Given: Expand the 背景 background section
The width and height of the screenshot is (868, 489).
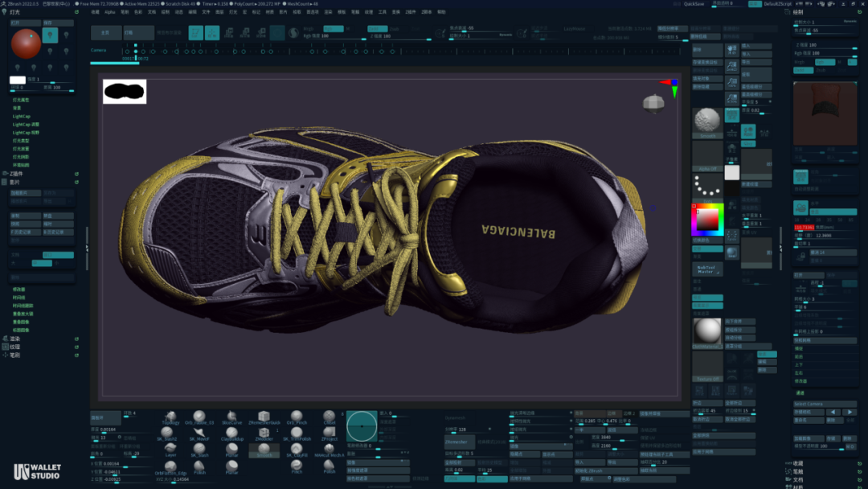Looking at the screenshot, I should pos(17,108).
